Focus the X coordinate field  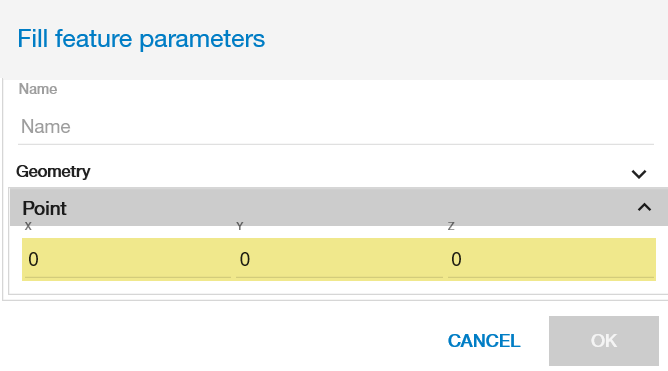tap(127, 259)
